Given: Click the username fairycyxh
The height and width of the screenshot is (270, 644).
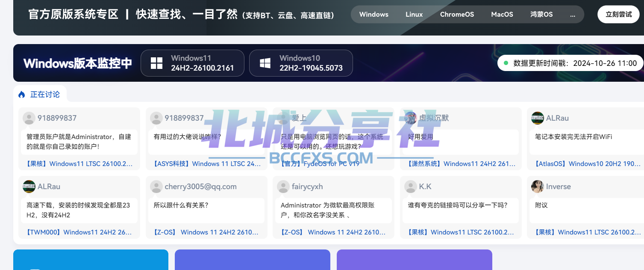Looking at the screenshot, I should pos(307,187).
